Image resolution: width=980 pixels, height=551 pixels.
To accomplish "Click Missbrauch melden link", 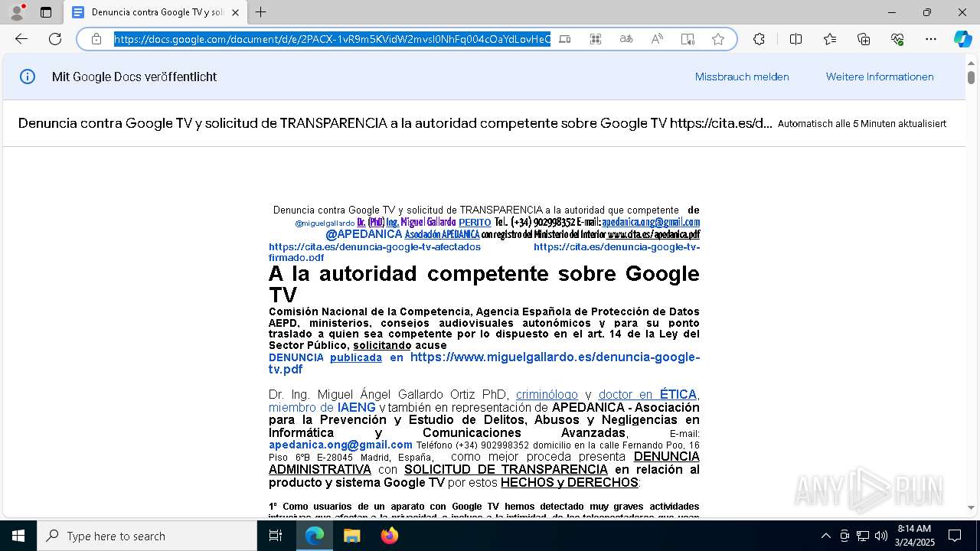I will (742, 77).
